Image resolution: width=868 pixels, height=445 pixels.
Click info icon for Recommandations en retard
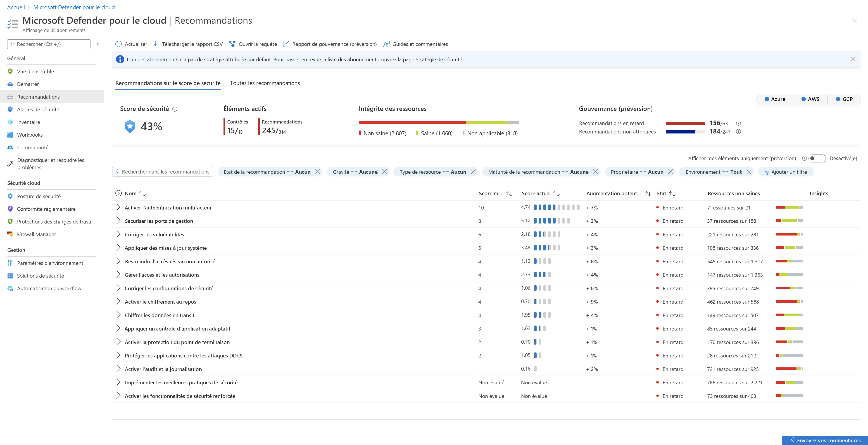[x=738, y=123]
